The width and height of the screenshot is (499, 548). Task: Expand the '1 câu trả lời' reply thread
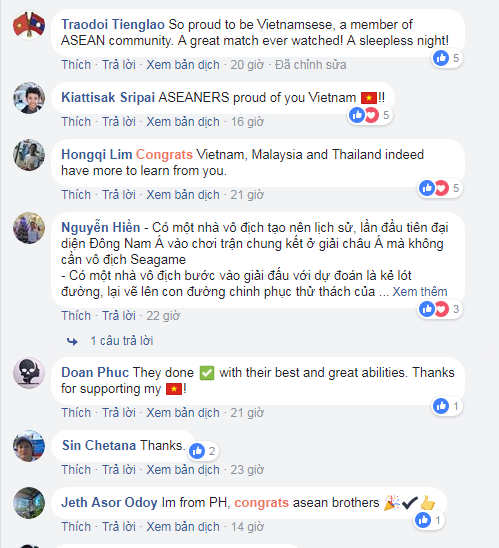[122, 341]
